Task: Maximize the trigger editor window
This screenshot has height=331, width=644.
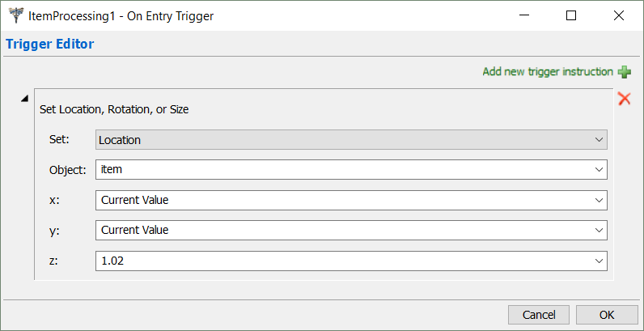Action: tap(571, 15)
